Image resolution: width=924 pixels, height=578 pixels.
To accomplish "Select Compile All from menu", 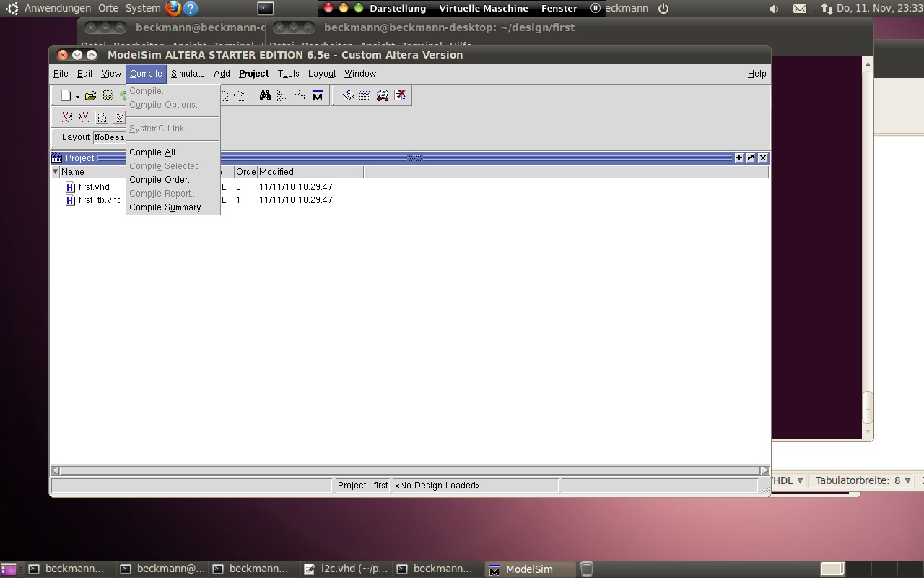I will coord(173,152).
